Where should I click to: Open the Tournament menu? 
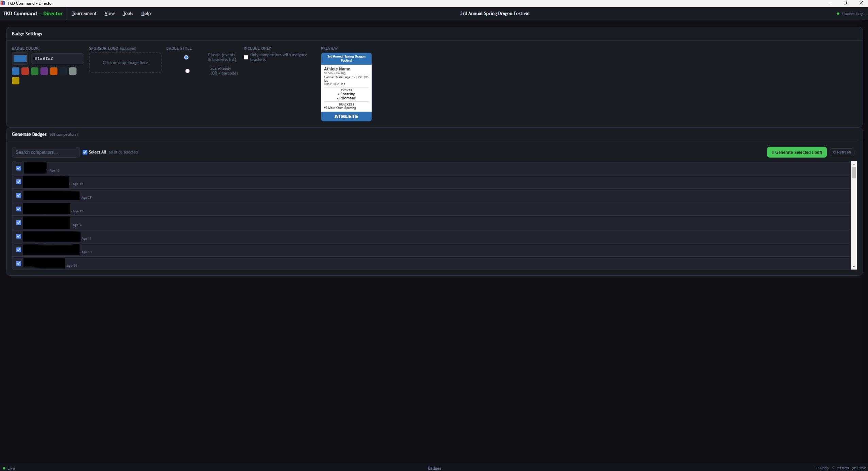click(x=84, y=14)
